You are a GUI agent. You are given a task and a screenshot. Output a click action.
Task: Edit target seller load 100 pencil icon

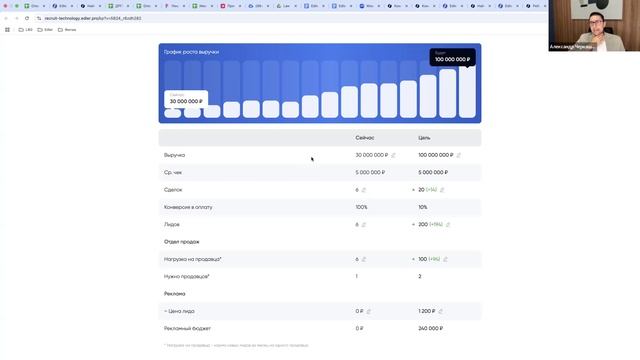[x=445, y=259]
